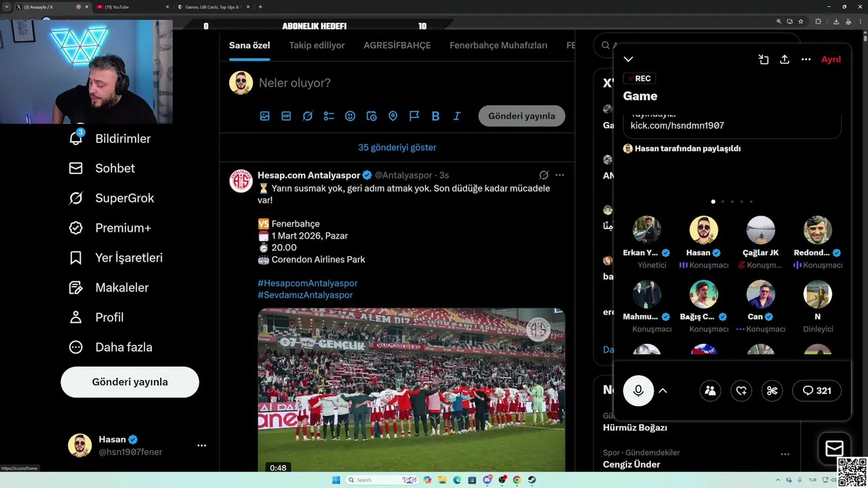
Task: Open account menu dots beside Hasan
Action: (x=201, y=445)
